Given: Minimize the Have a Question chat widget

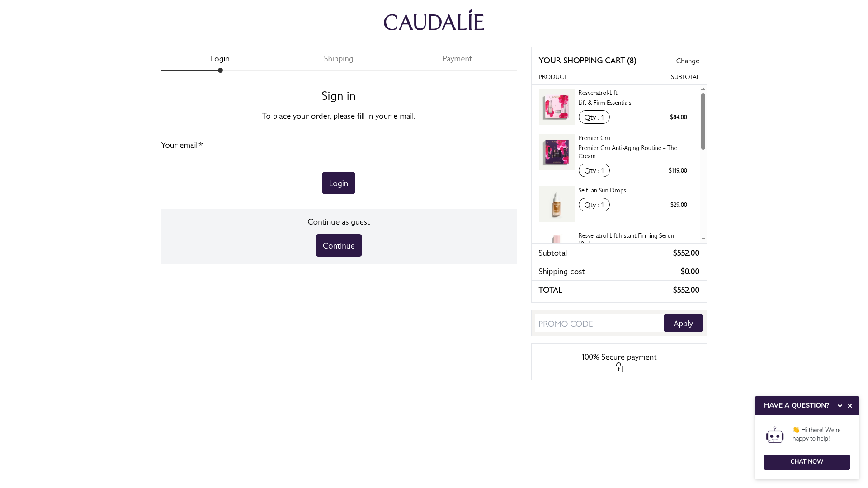Looking at the screenshot, I should [840, 406].
